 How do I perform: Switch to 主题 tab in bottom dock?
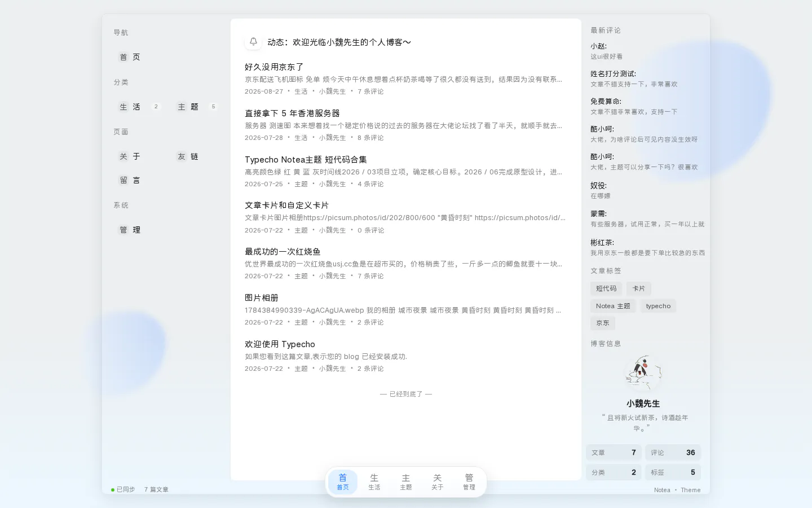tap(406, 482)
